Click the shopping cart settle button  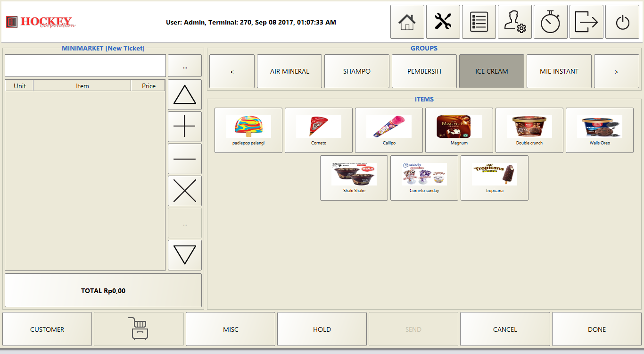point(139,329)
